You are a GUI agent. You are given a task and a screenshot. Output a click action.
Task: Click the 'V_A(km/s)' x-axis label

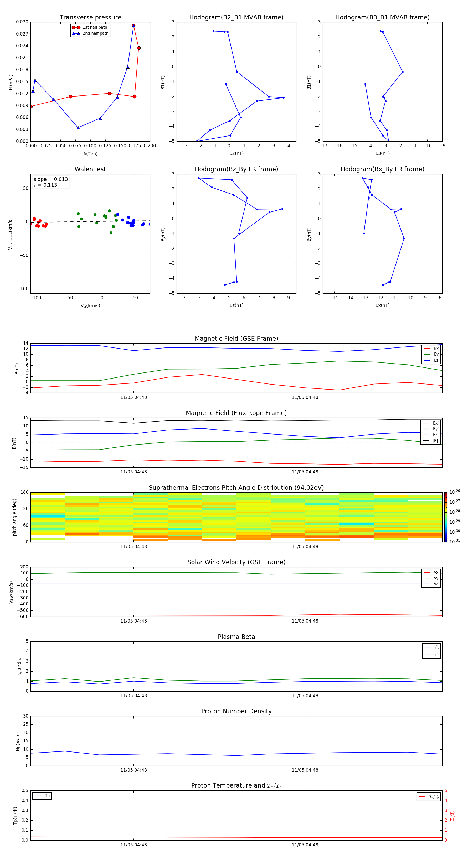tap(90, 306)
